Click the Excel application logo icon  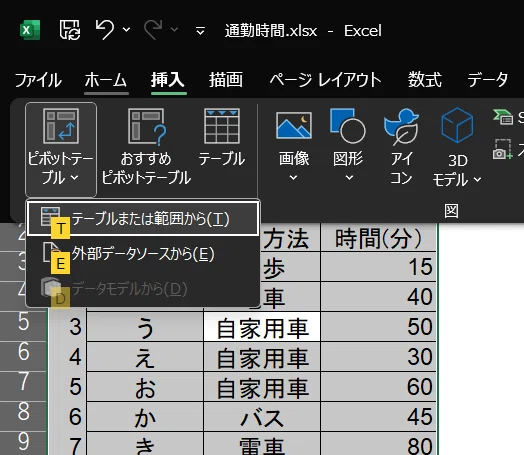(x=30, y=30)
